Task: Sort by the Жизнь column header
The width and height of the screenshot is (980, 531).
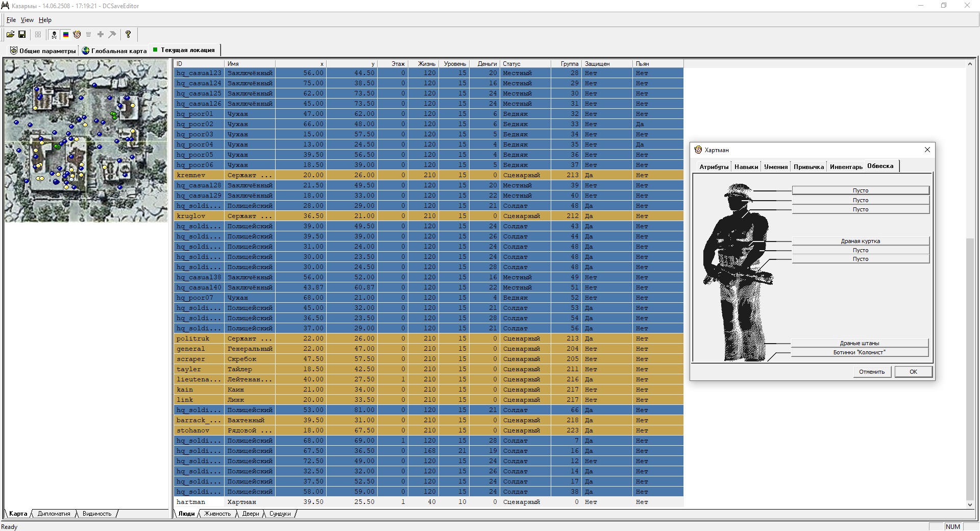Action: [x=424, y=64]
